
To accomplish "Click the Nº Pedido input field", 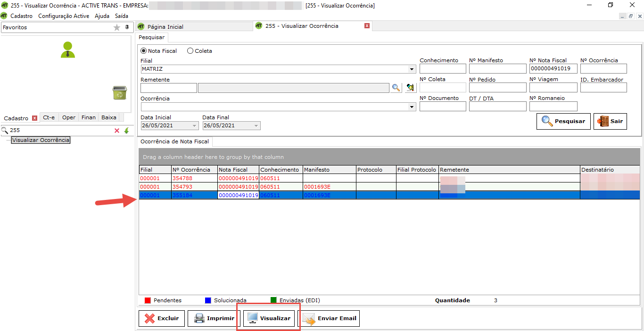I will [497, 87].
